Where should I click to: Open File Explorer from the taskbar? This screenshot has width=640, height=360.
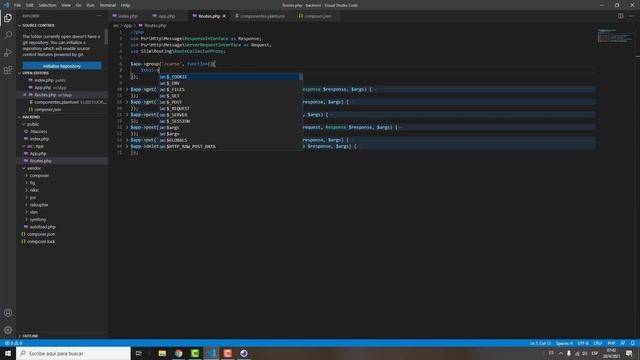tap(162, 353)
